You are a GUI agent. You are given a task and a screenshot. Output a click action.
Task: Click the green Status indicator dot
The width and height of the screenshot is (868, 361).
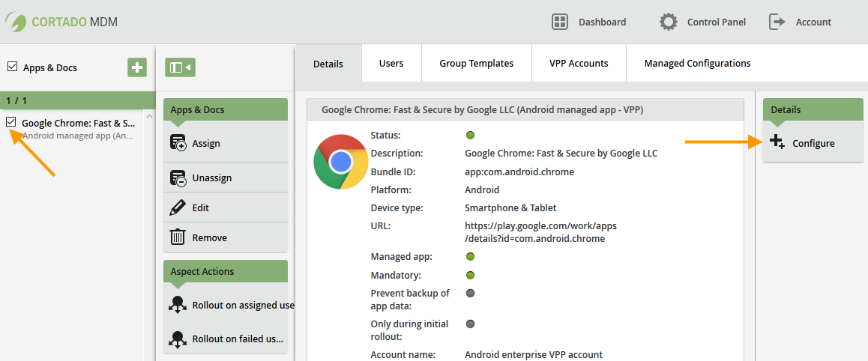click(x=471, y=135)
